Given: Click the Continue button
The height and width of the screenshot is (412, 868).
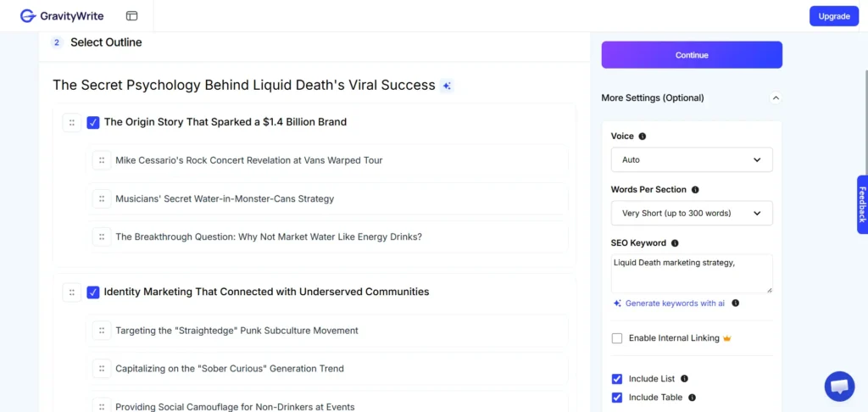Looking at the screenshot, I should pyautogui.click(x=692, y=55).
